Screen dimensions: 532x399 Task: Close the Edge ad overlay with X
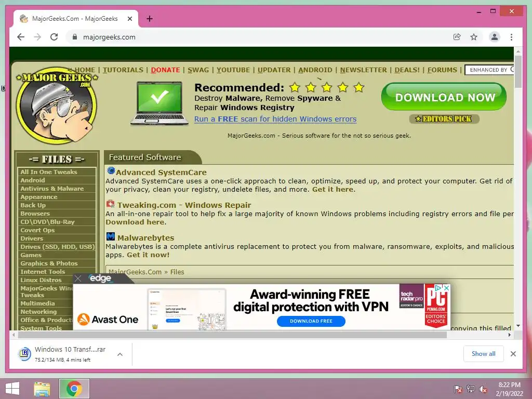coord(78,278)
